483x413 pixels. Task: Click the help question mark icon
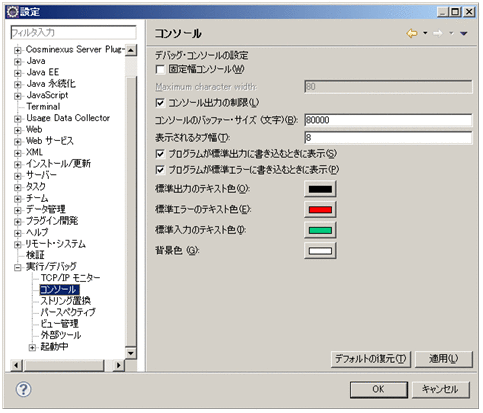pos(23,389)
